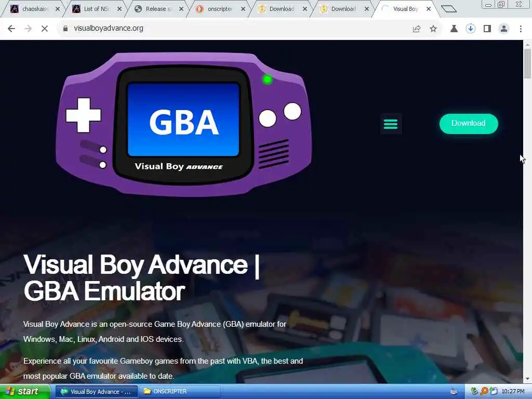
Task: Click the green system tray icon
Action: 474,392
